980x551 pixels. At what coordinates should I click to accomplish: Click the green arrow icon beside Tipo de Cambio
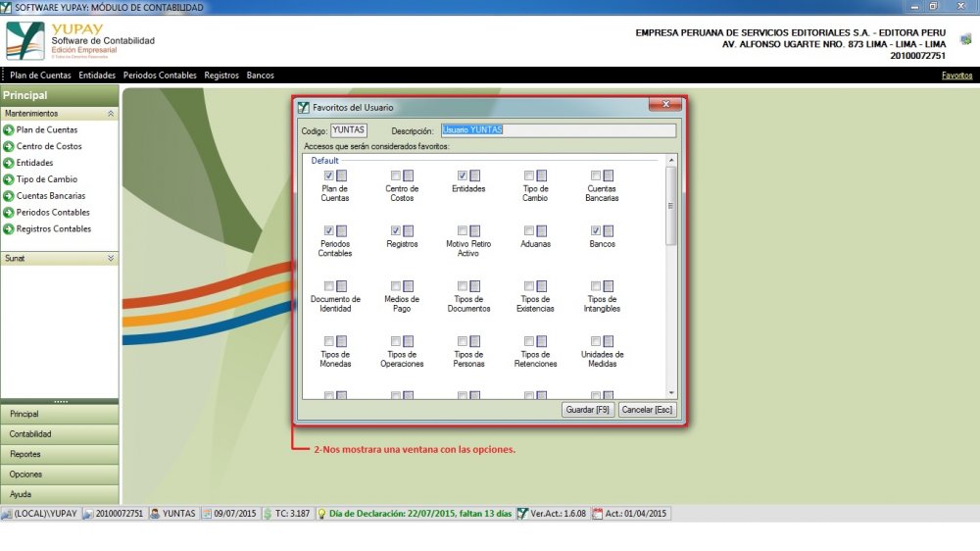click(9, 179)
